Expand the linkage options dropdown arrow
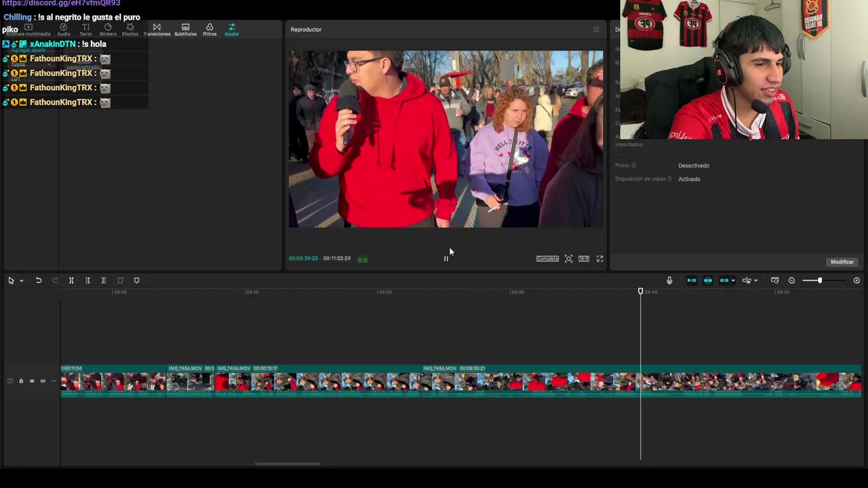 [x=733, y=281]
